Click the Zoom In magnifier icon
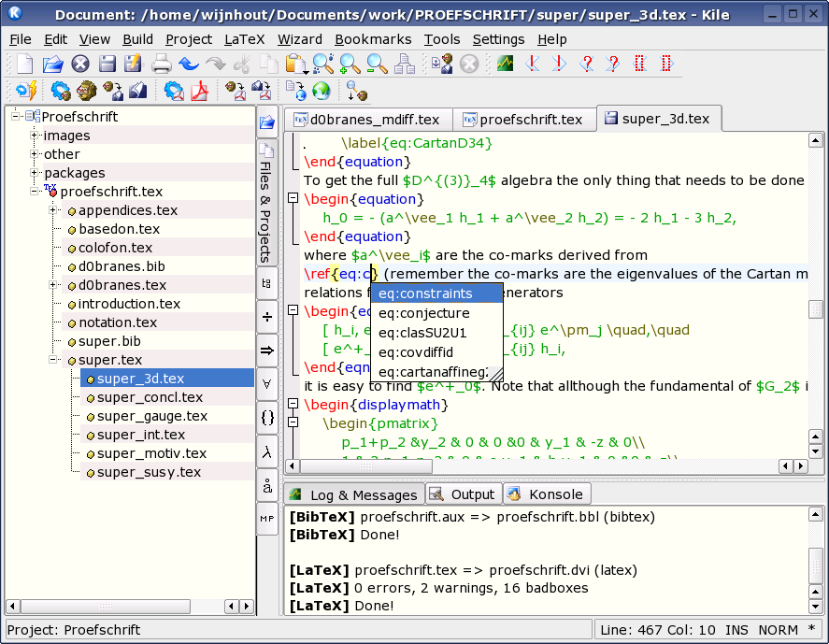This screenshot has width=829, height=644. 350,64
